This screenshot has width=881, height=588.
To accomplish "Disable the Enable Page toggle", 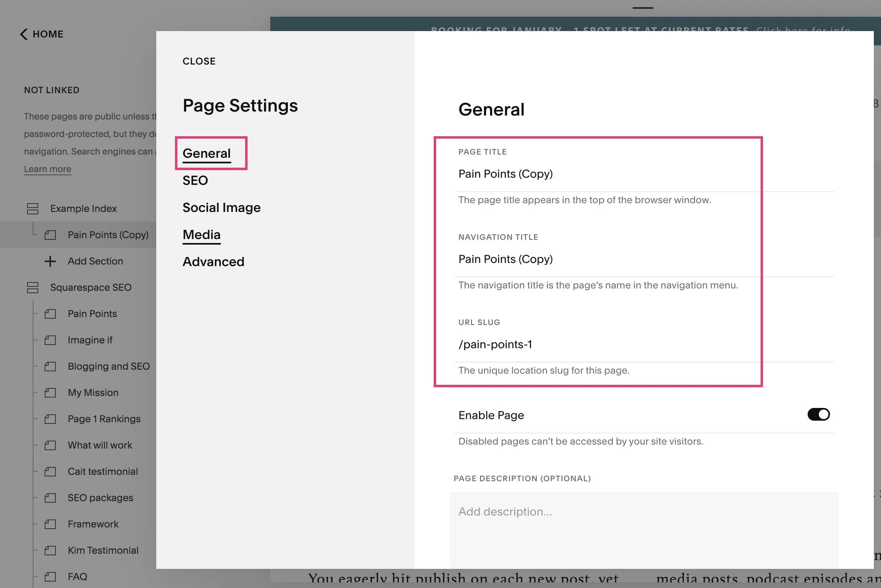I will [x=818, y=414].
